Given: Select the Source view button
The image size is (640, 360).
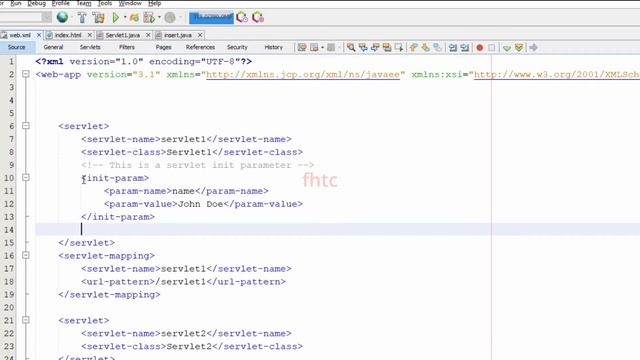Looking at the screenshot, I should [16, 47].
